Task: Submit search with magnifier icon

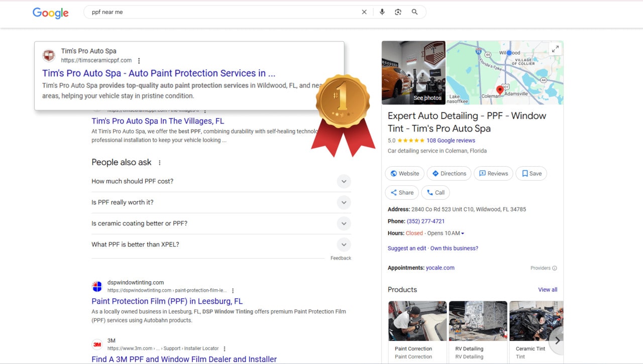Action: point(414,12)
